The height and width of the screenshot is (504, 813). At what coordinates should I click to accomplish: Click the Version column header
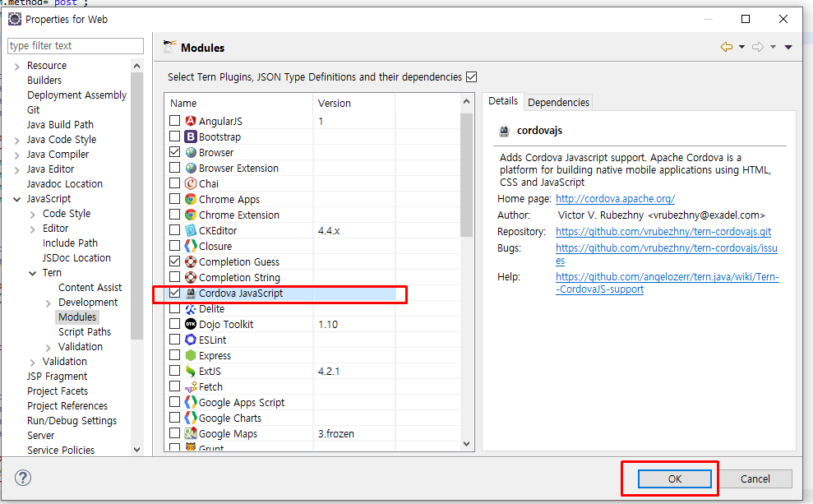coord(353,103)
